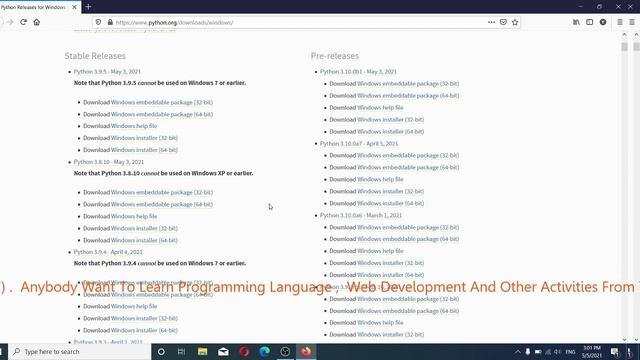Image resolution: width=640 pixels, height=360 pixels.
Task: Open OBS Studio from the taskbar
Action: (285, 351)
